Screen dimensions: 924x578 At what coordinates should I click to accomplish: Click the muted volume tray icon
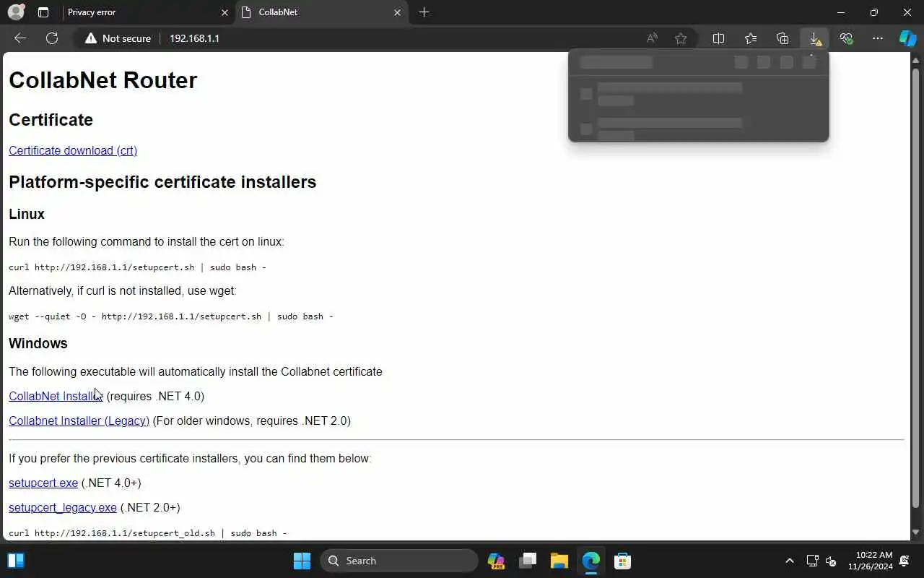(x=831, y=561)
